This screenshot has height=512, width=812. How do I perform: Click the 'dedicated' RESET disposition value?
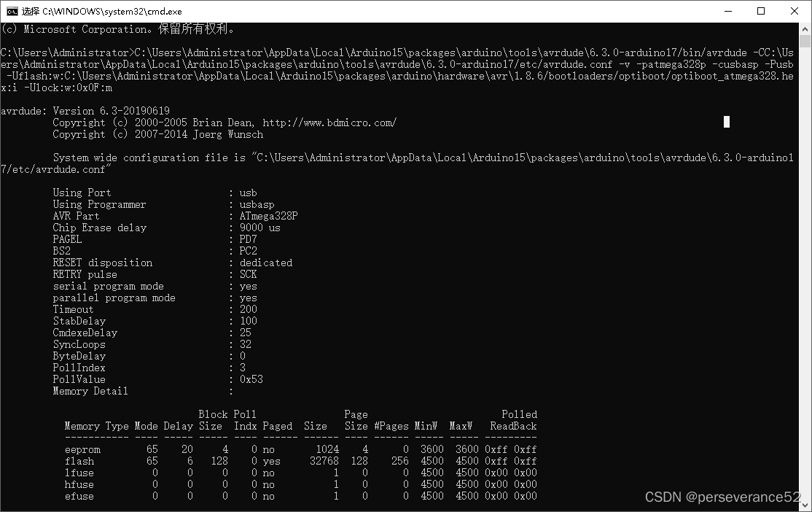pos(265,263)
